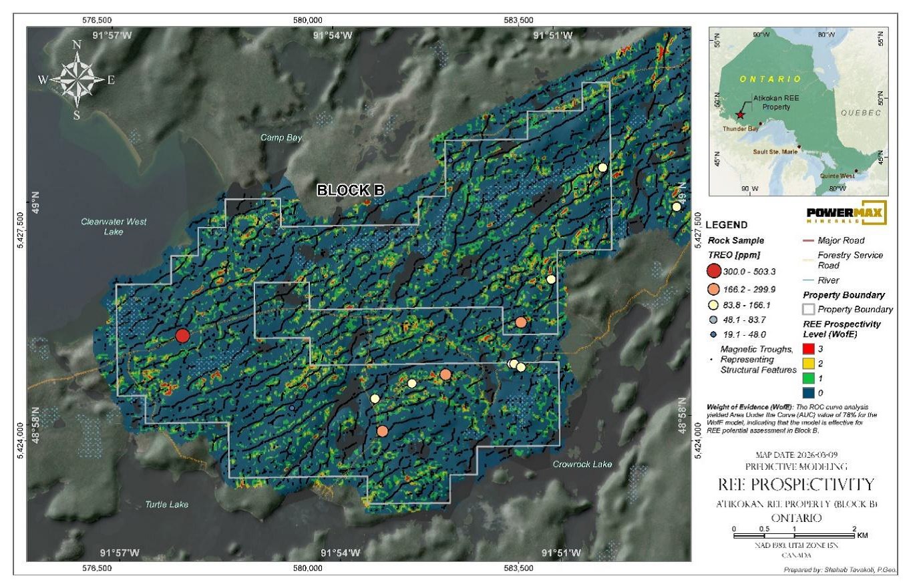Viewport: 911px width, 588px height.
Task: Click the Turtle Lake label
Action: [x=167, y=505]
